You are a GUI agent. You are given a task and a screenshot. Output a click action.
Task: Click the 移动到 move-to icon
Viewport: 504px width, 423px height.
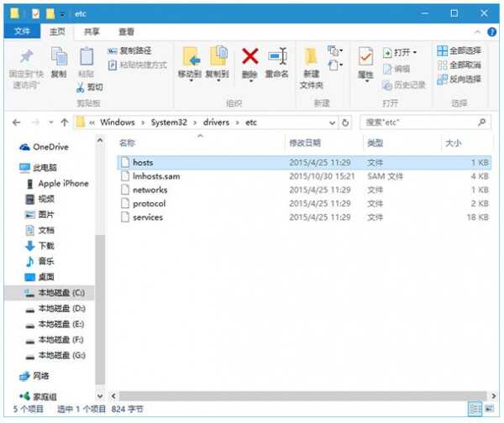click(190, 56)
